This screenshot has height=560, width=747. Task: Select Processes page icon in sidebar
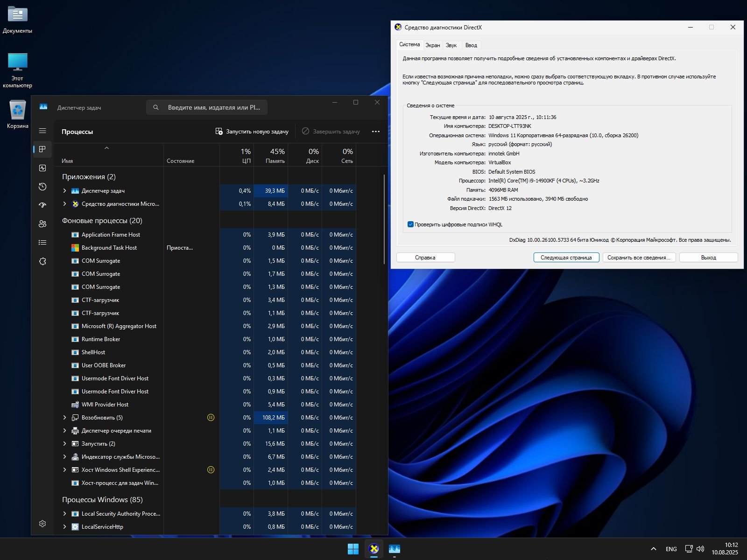[x=42, y=149]
